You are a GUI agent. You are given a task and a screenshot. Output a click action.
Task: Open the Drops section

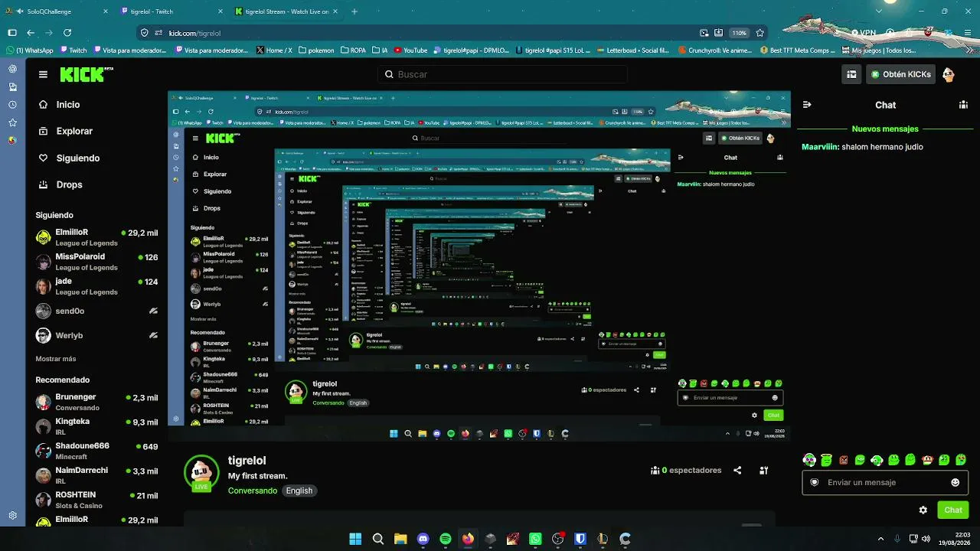[x=60, y=184]
